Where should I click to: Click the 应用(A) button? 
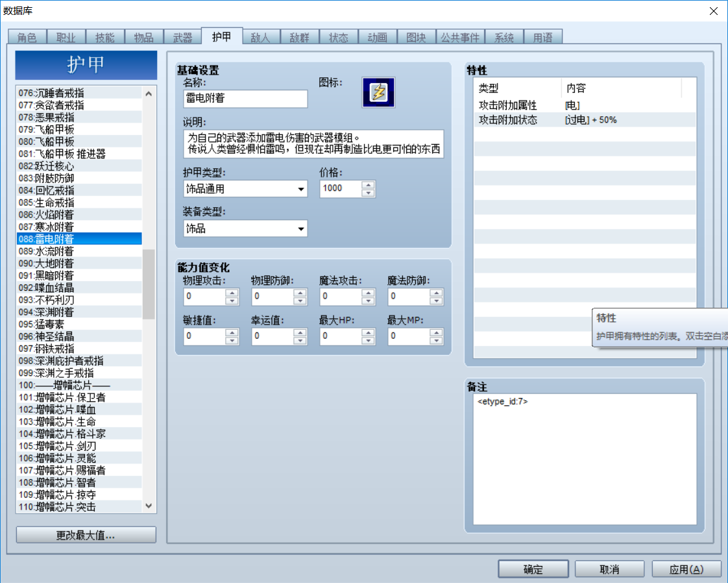point(686,569)
